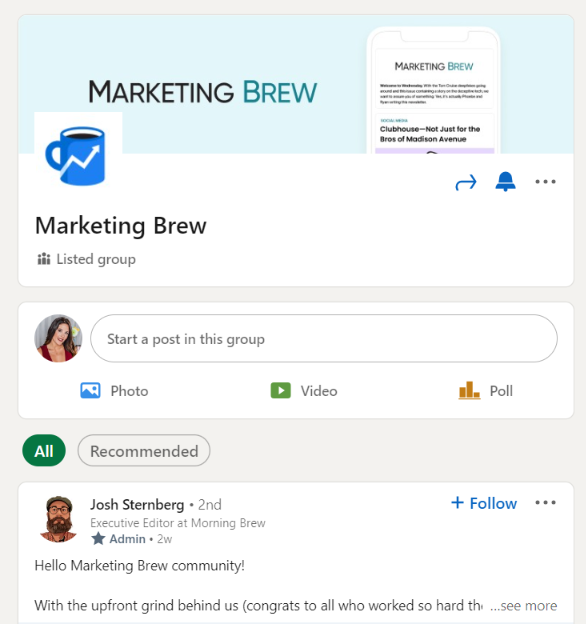The height and width of the screenshot is (624, 586).
Task: Toggle the group notification bell
Action: [x=505, y=182]
